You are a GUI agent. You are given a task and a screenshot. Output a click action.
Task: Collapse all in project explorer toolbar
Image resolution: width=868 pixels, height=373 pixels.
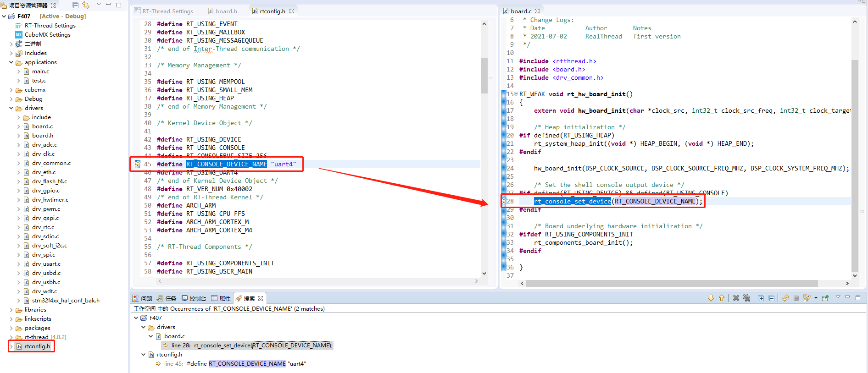[76, 5]
